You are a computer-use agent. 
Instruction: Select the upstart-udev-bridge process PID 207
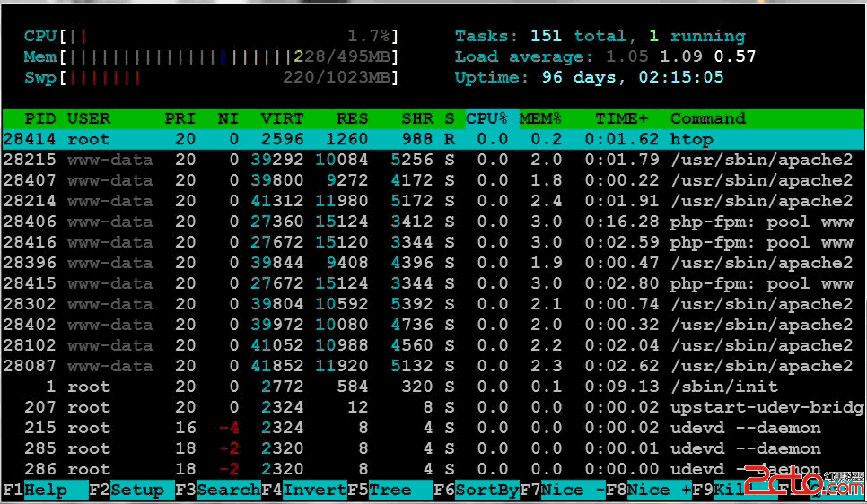[433, 407]
